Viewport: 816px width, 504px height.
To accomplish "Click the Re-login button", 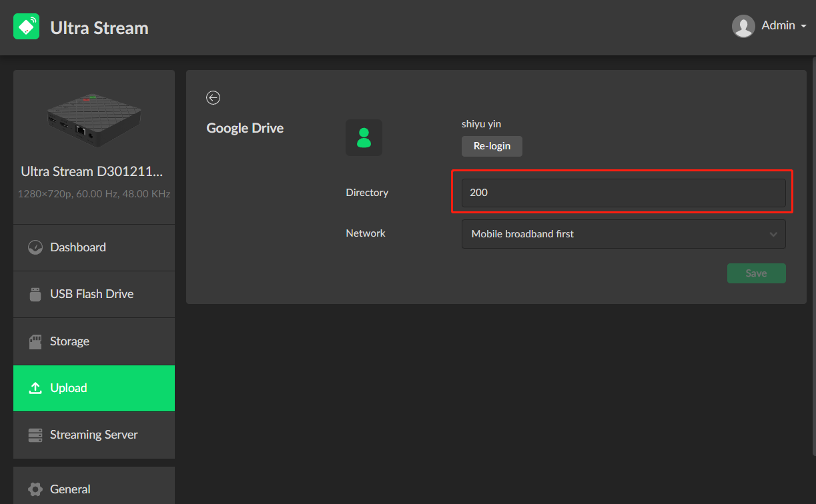I will (492, 146).
